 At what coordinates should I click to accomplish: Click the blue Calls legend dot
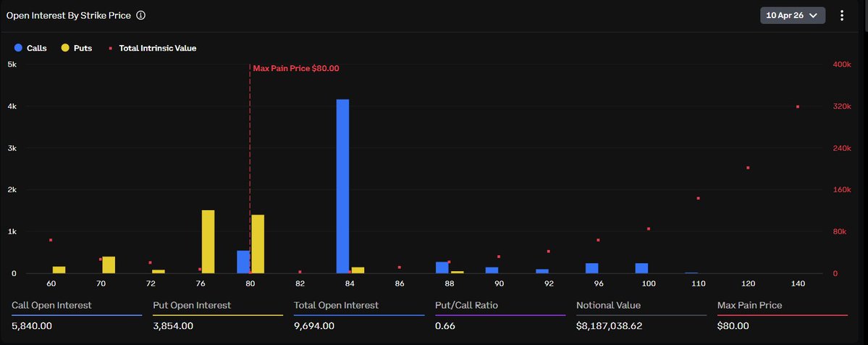click(x=18, y=48)
